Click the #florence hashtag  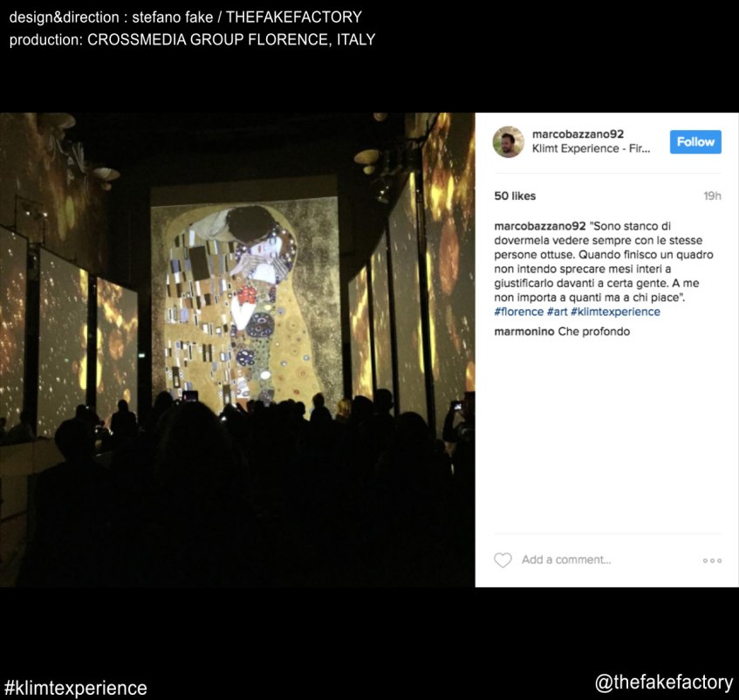[519, 312]
